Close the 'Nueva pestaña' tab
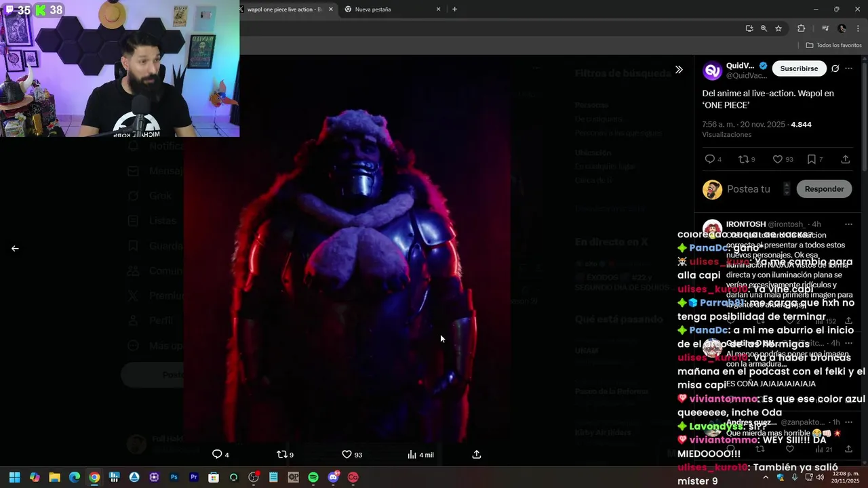This screenshot has width=868, height=488. click(x=438, y=9)
